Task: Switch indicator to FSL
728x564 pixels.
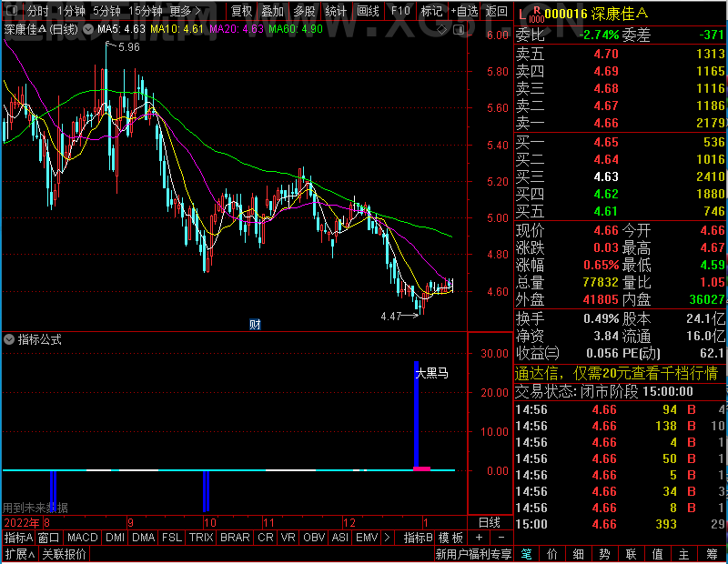Action: pyautogui.click(x=172, y=538)
